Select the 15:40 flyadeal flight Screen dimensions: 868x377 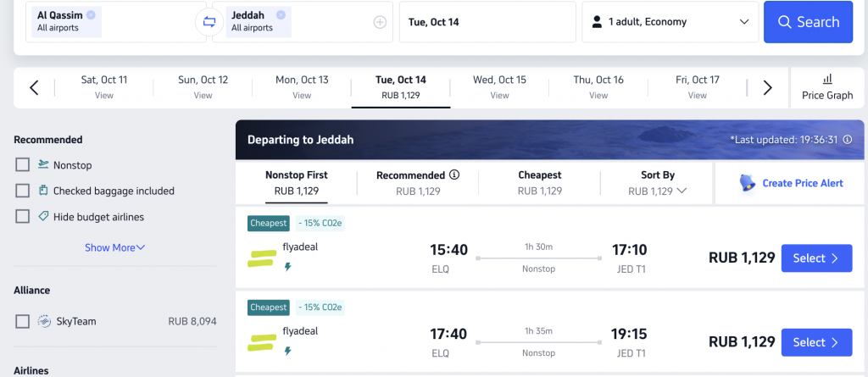[x=816, y=258]
